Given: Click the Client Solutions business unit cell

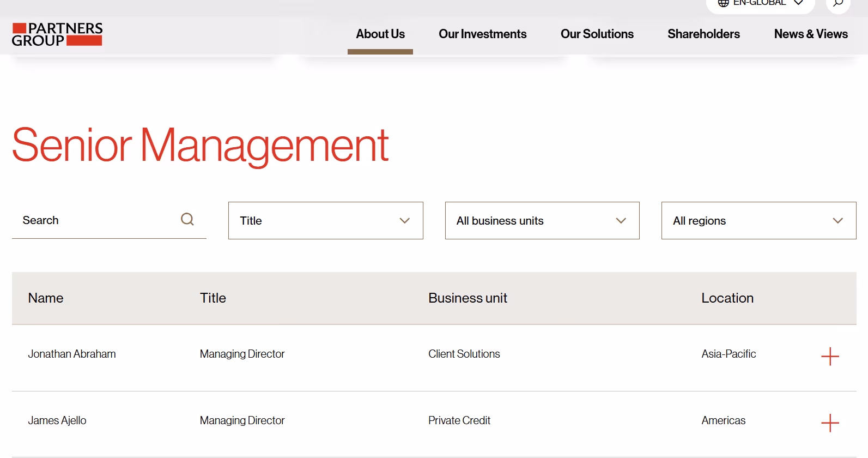Looking at the screenshot, I should coord(464,354).
